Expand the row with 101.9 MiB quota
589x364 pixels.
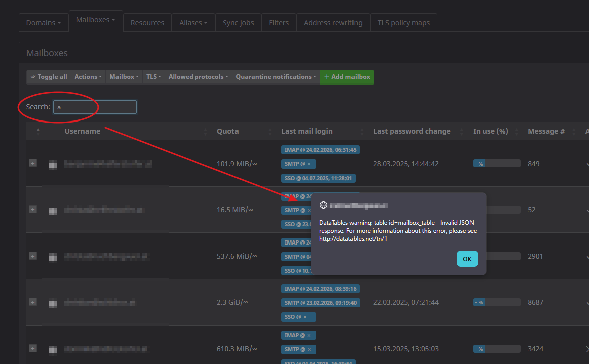[x=33, y=163]
